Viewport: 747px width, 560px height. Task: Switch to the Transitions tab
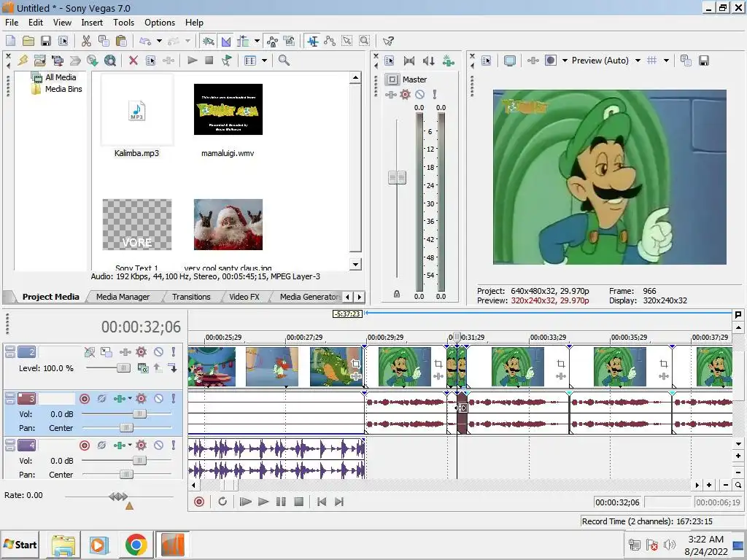pyautogui.click(x=191, y=297)
